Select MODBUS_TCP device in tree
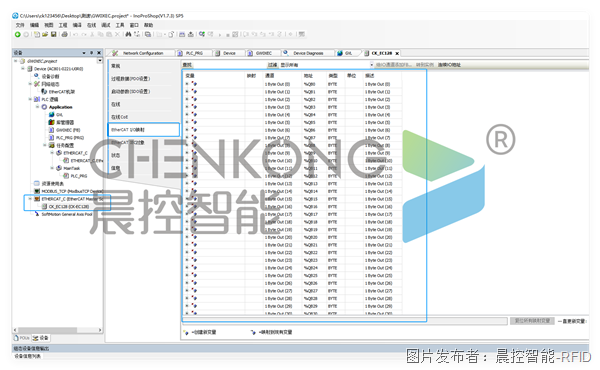Image resolution: width=600 pixels, height=370 pixels. 69,191
